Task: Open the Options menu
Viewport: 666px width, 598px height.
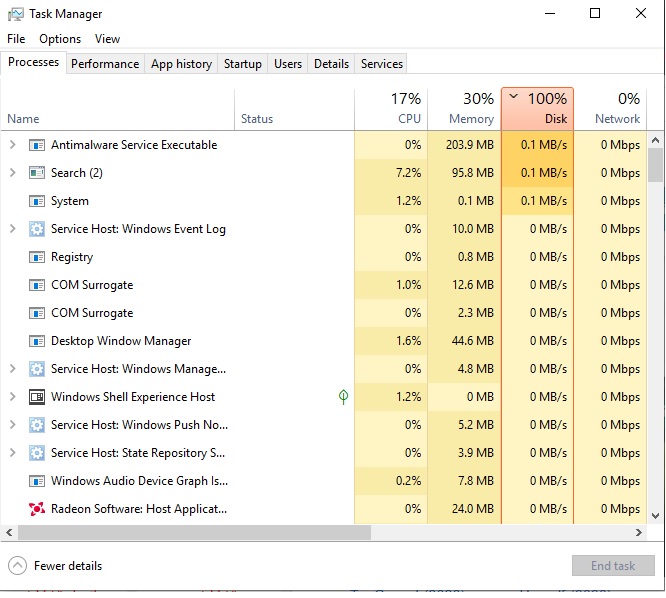Action: (x=60, y=39)
